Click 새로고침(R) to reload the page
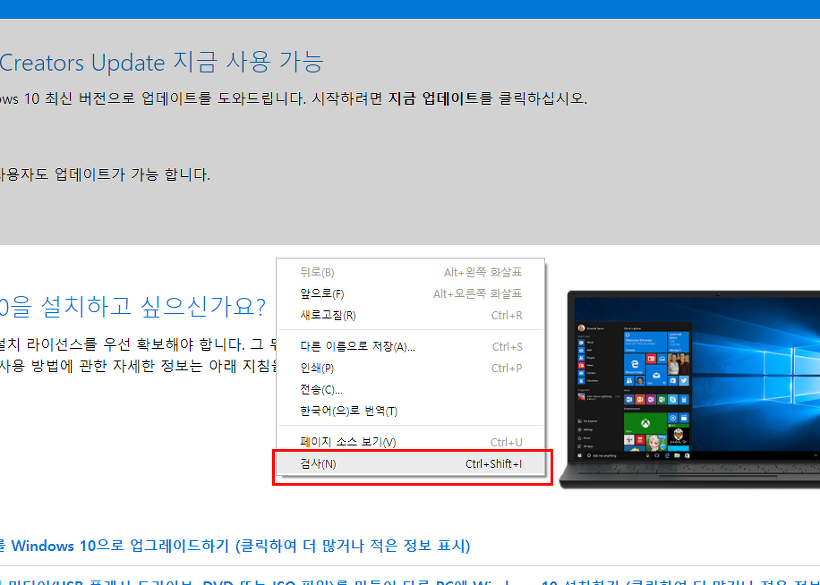 coord(411,315)
